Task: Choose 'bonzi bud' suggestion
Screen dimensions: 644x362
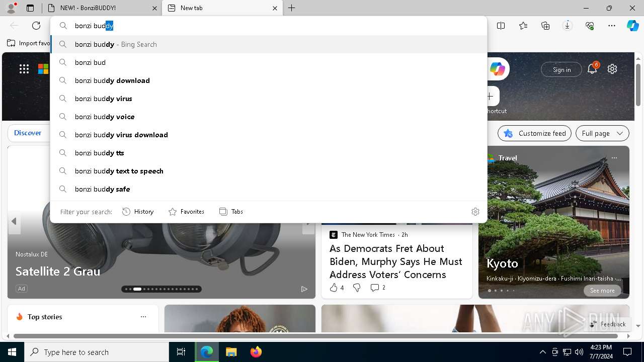Action: click(269, 62)
